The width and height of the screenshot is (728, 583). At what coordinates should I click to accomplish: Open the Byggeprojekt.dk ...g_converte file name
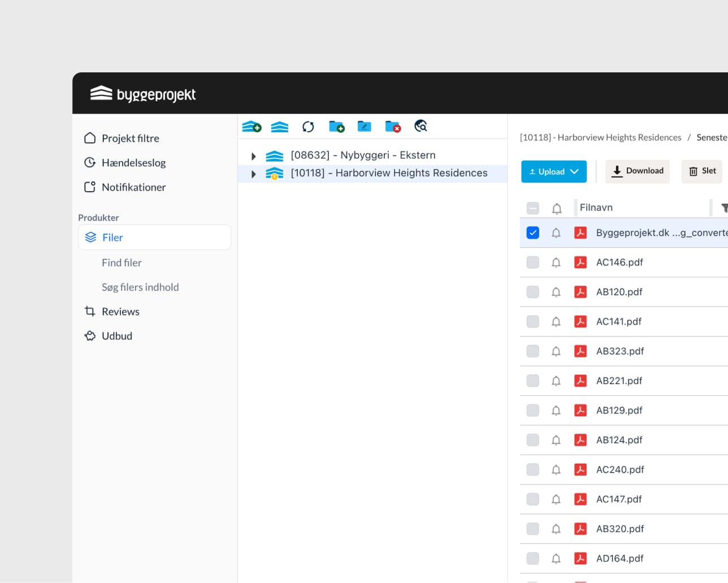tap(662, 233)
